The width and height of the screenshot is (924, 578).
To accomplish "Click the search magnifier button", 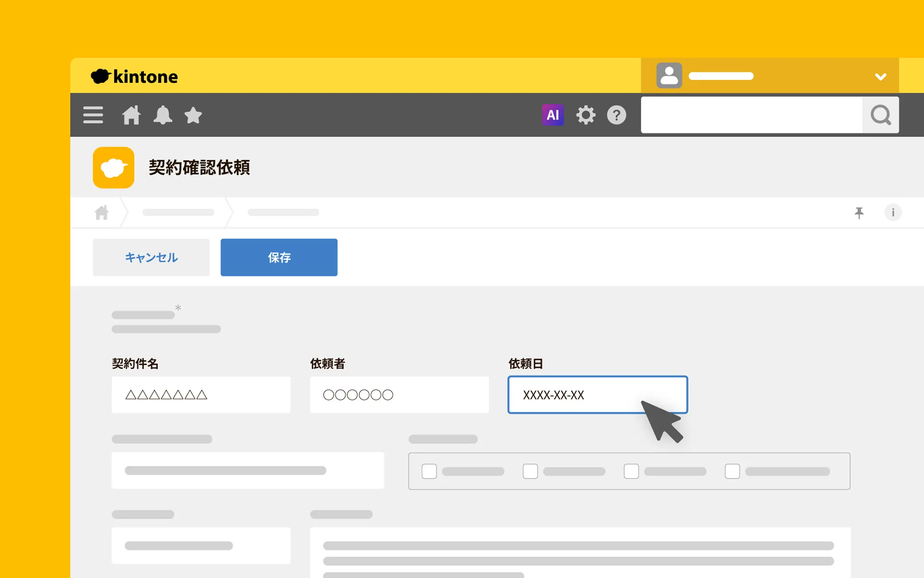I will pos(880,115).
